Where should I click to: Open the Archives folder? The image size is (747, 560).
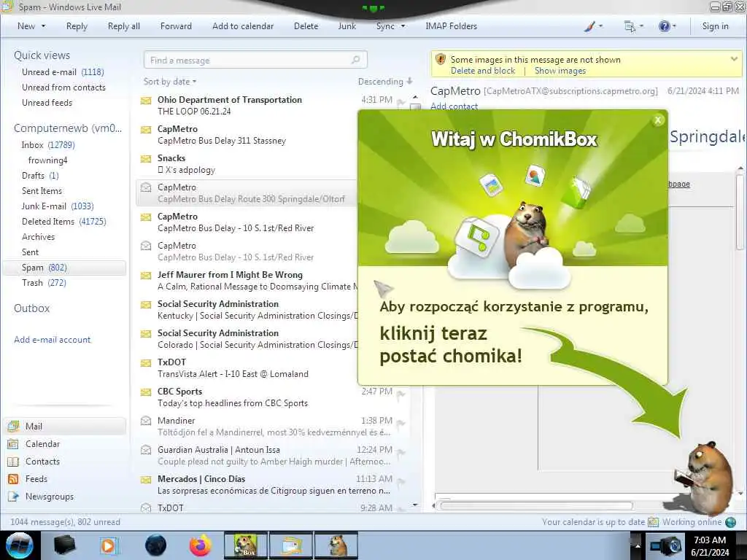(38, 237)
